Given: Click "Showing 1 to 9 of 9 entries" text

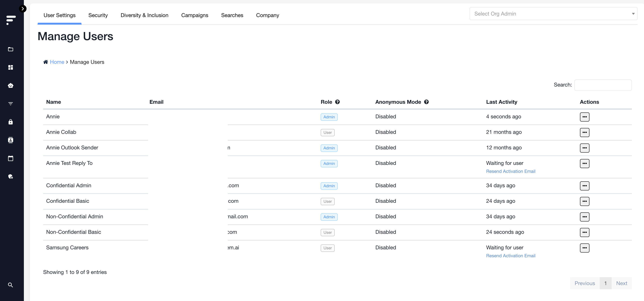Looking at the screenshot, I should [x=75, y=272].
